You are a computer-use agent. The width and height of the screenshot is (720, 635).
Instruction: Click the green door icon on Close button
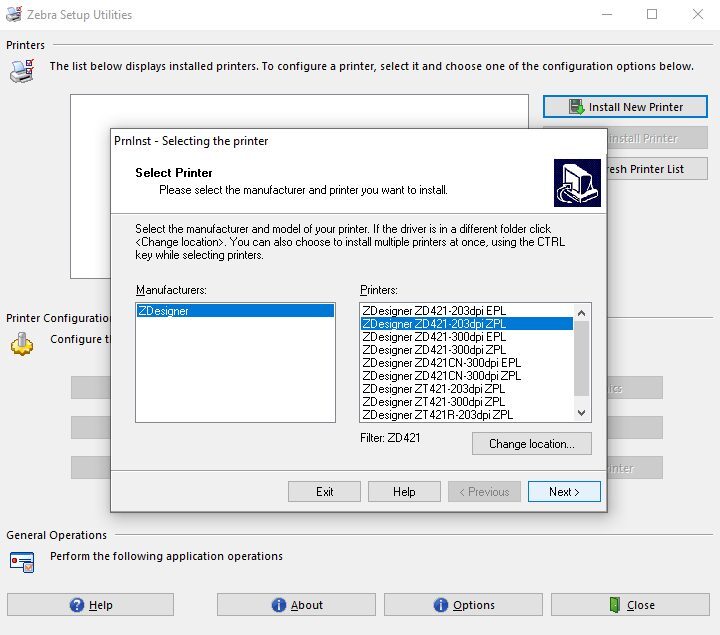coord(614,605)
